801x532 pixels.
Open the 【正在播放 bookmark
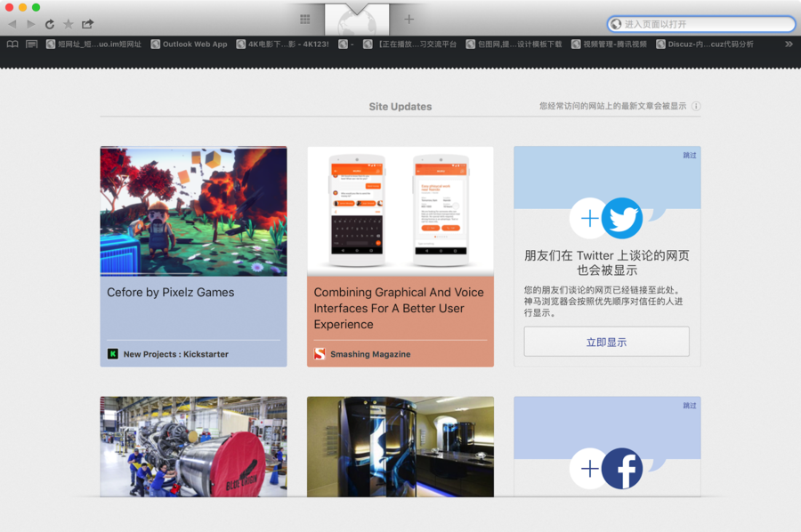409,44
